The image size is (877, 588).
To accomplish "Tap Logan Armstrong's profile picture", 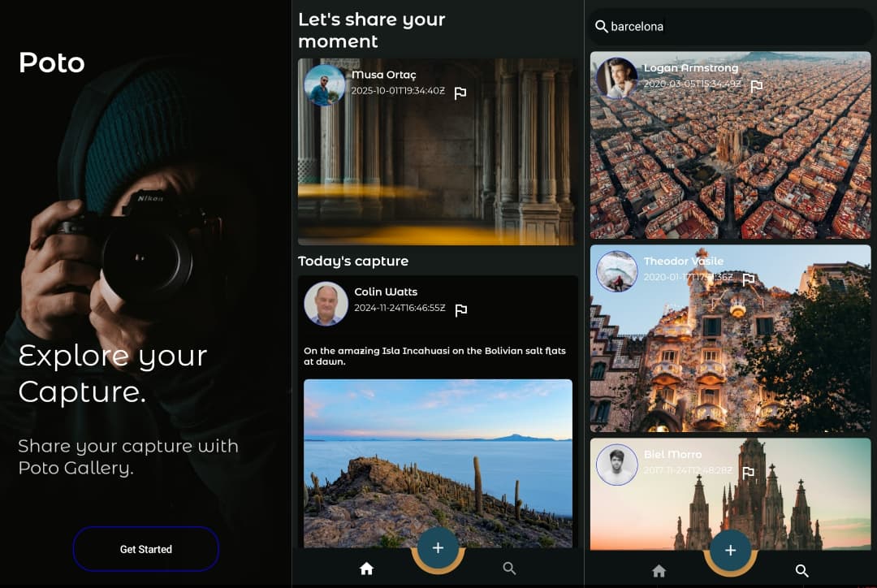I will pyautogui.click(x=616, y=79).
